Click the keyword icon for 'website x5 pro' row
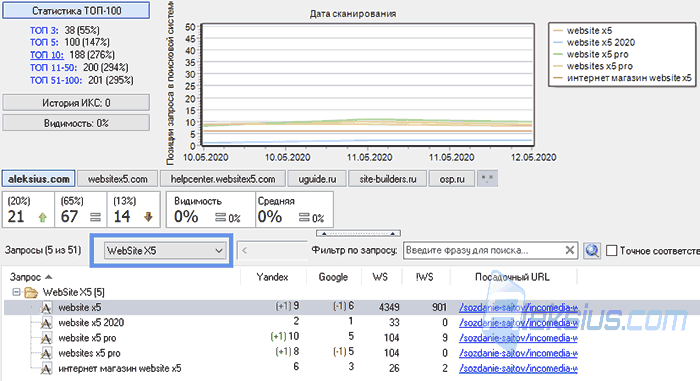The width and height of the screenshot is (700, 381). click(x=46, y=338)
